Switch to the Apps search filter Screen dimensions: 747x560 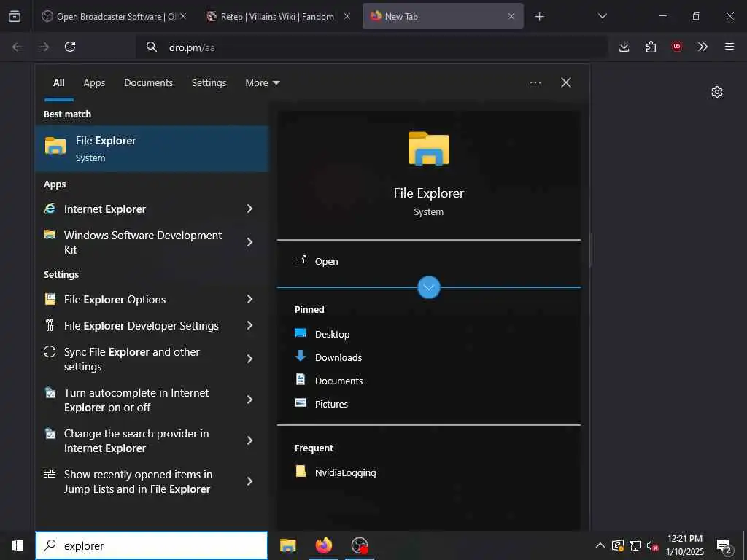click(94, 83)
